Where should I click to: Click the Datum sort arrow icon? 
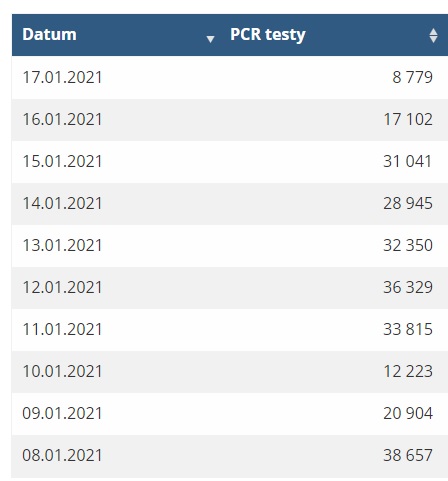click(210, 39)
